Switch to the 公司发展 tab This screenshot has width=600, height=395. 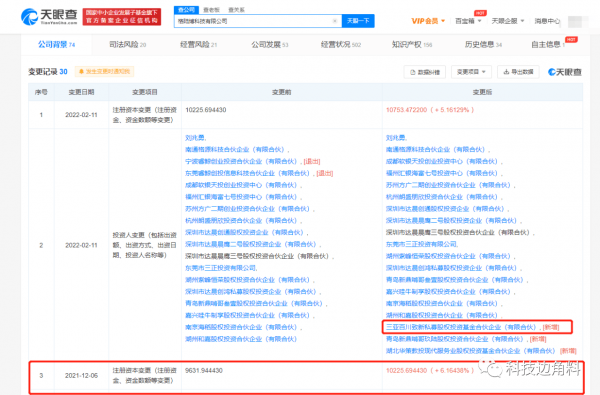coord(269,45)
